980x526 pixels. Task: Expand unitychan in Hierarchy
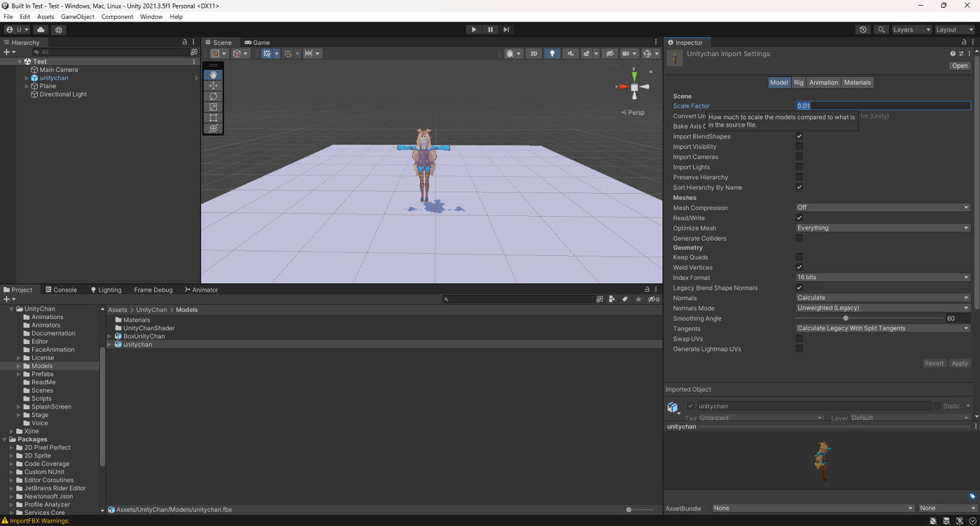click(27, 78)
